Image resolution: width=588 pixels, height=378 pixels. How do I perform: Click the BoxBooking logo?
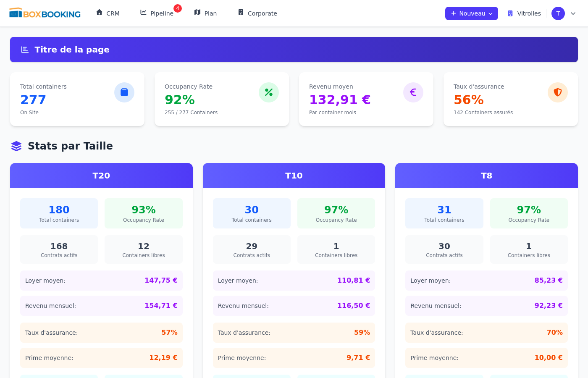45,13
